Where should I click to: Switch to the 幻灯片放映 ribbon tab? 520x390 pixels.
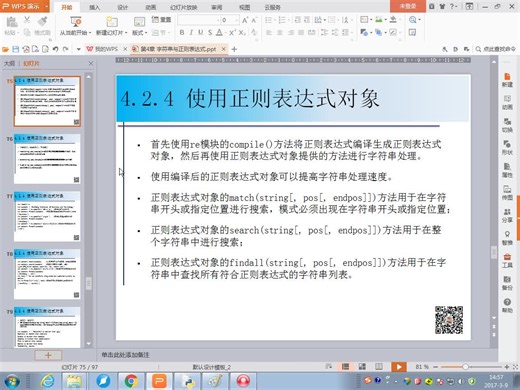(184, 7)
